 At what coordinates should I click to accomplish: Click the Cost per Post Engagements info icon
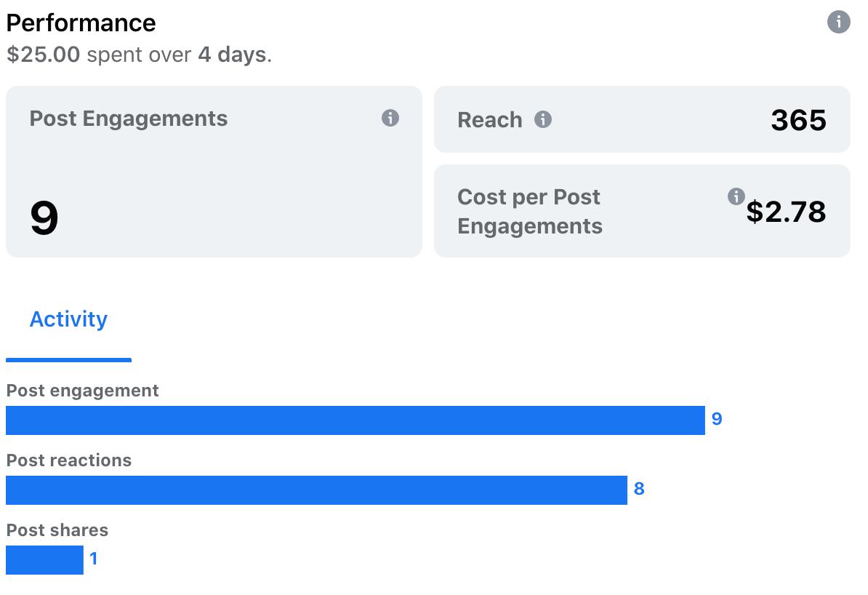click(736, 196)
